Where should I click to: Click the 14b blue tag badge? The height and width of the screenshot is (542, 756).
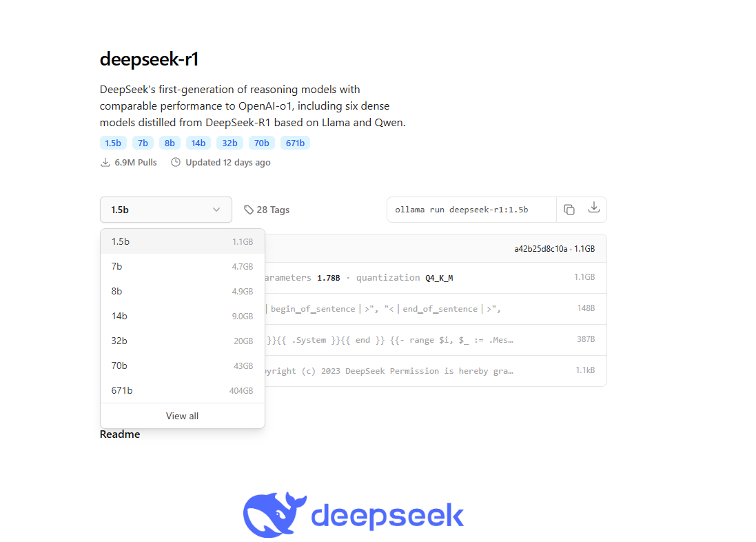click(198, 143)
